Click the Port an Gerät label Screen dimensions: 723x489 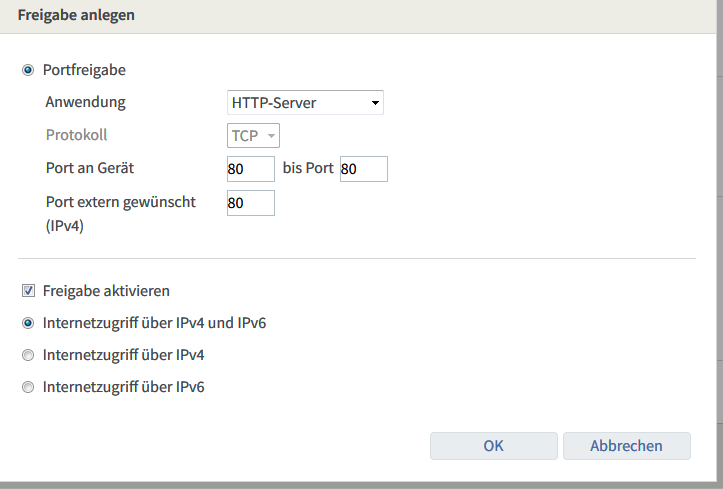pyautogui.click(x=90, y=168)
